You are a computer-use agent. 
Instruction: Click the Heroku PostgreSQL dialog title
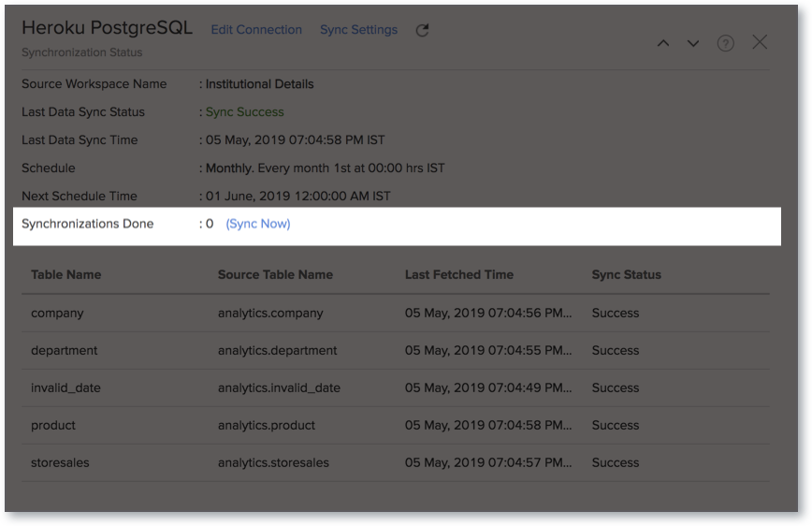coord(107,27)
